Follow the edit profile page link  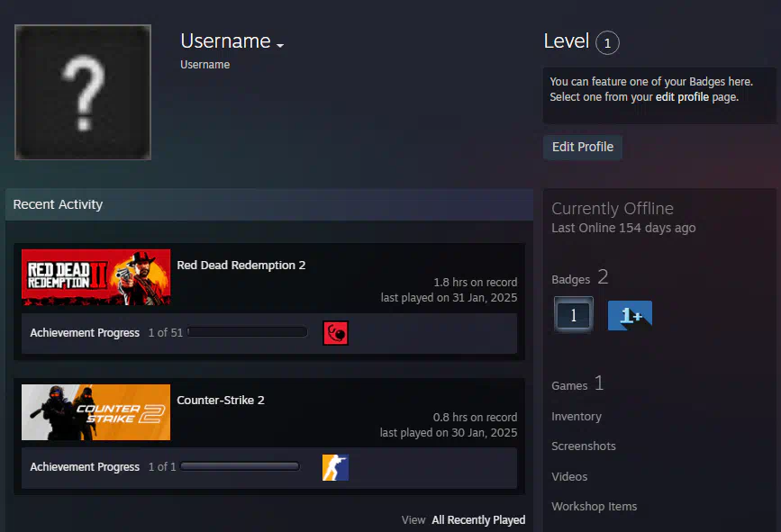[682, 97]
